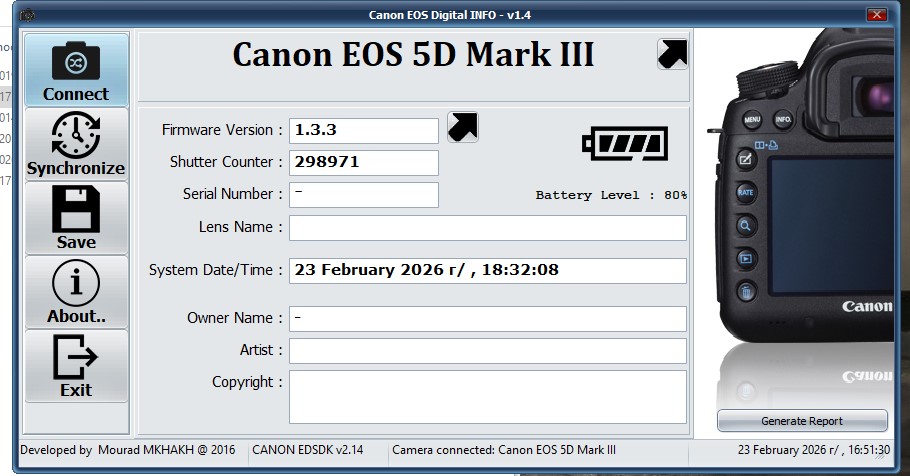Click into the Firmware Version field
The height and width of the screenshot is (476, 910).
(364, 131)
